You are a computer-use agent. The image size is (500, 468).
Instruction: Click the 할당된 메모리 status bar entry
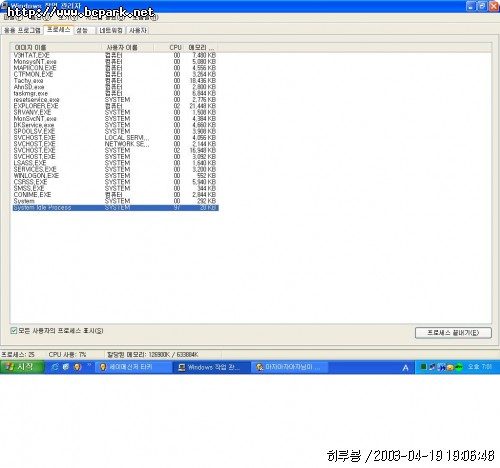[x=153, y=354]
